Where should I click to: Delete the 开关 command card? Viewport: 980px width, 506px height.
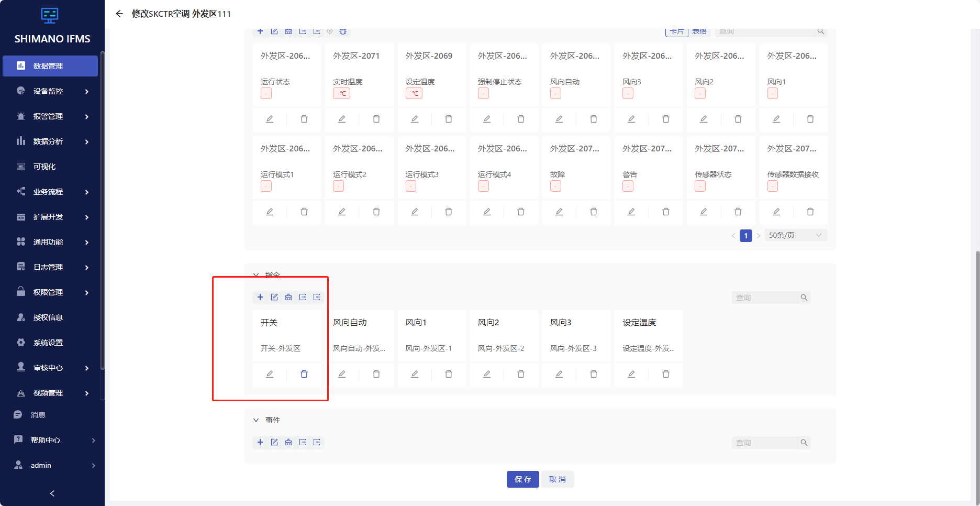tap(304, 374)
